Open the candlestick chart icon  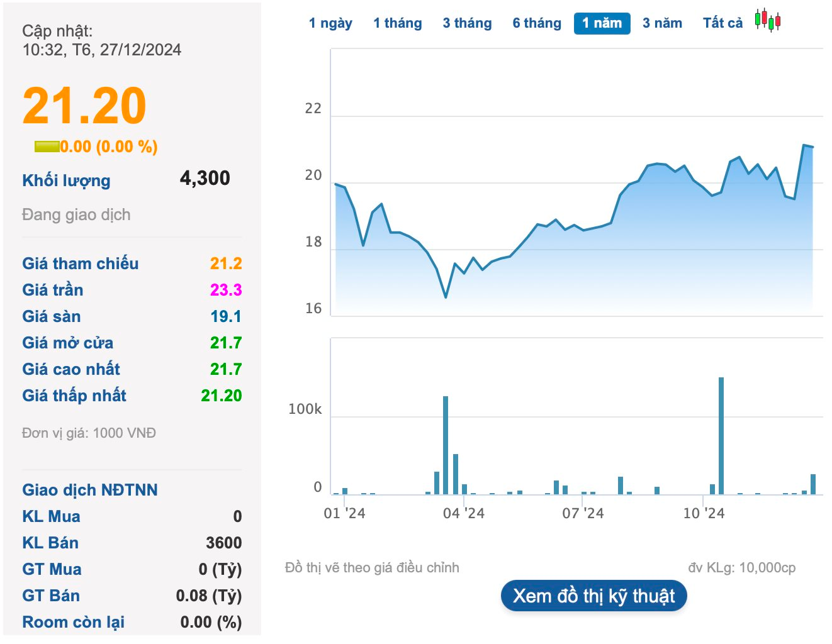pyautogui.click(x=768, y=21)
